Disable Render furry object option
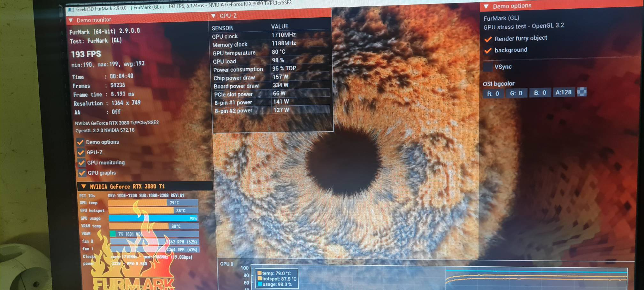 (488, 39)
